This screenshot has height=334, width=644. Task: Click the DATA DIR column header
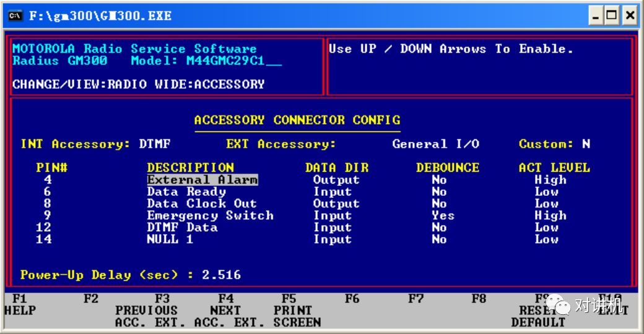pyautogui.click(x=337, y=168)
